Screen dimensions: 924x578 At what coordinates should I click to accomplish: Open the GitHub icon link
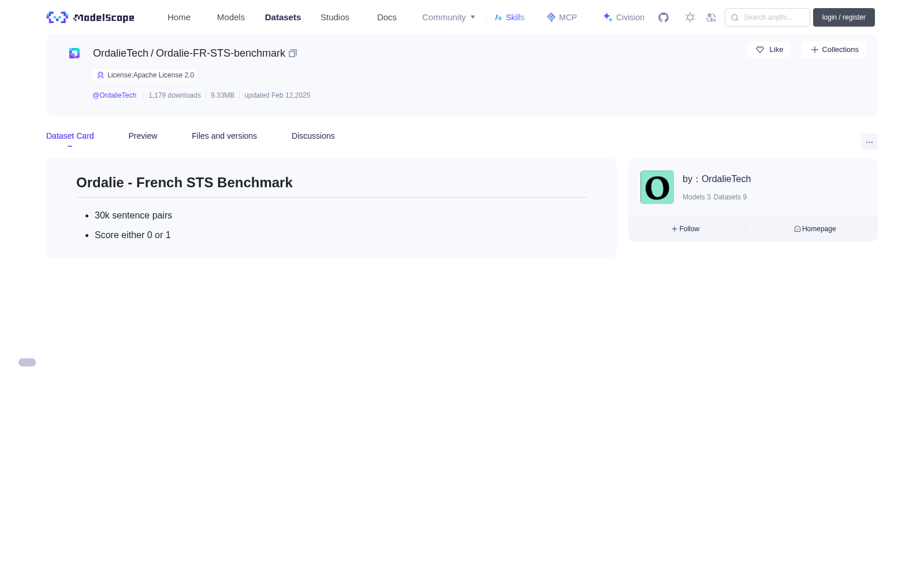click(664, 17)
